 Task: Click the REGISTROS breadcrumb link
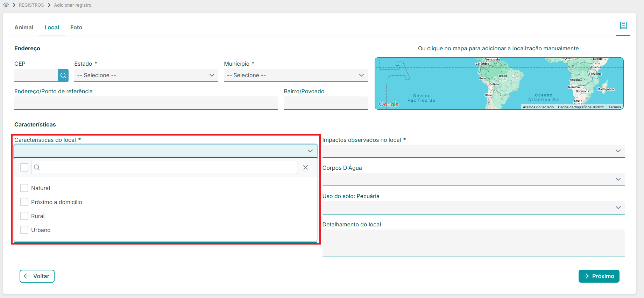pyautogui.click(x=31, y=5)
